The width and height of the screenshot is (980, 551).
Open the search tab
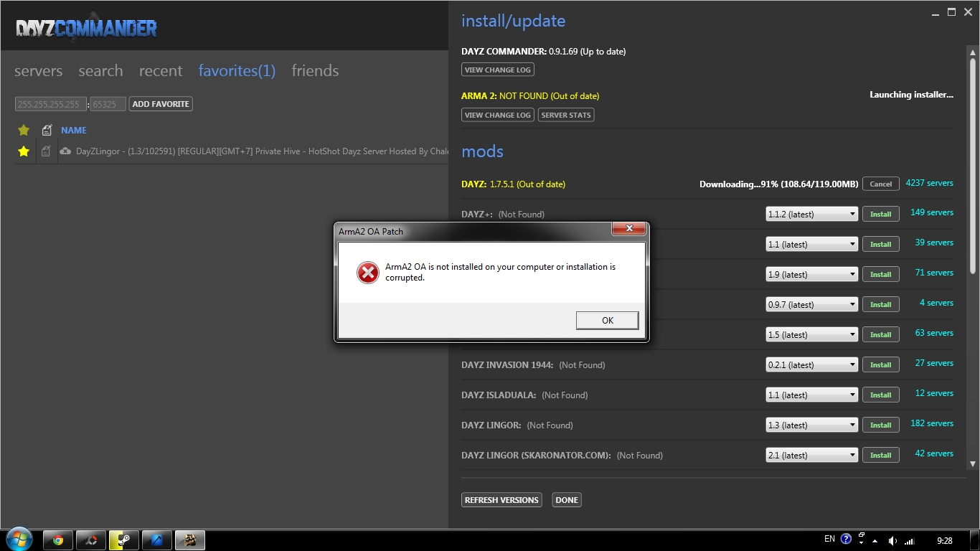point(100,71)
